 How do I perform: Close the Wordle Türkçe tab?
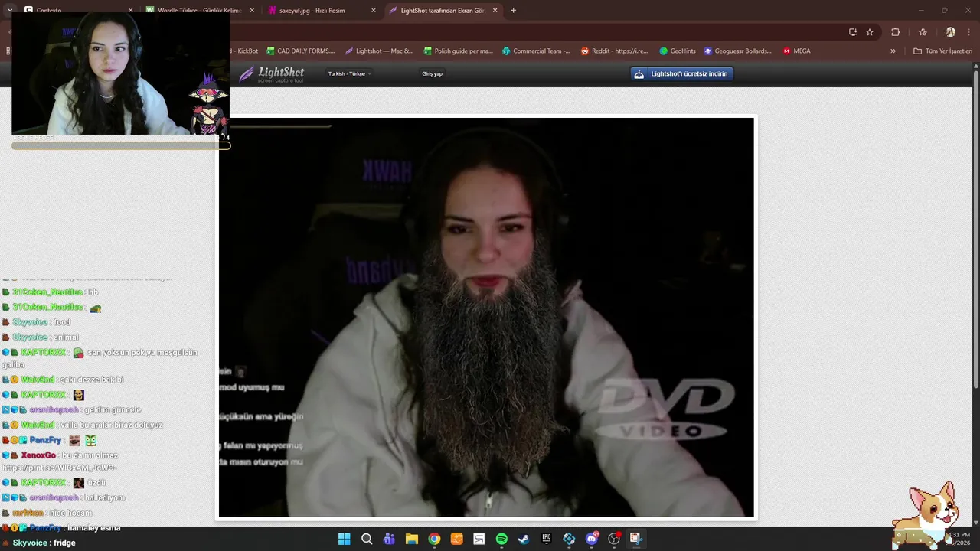(252, 11)
